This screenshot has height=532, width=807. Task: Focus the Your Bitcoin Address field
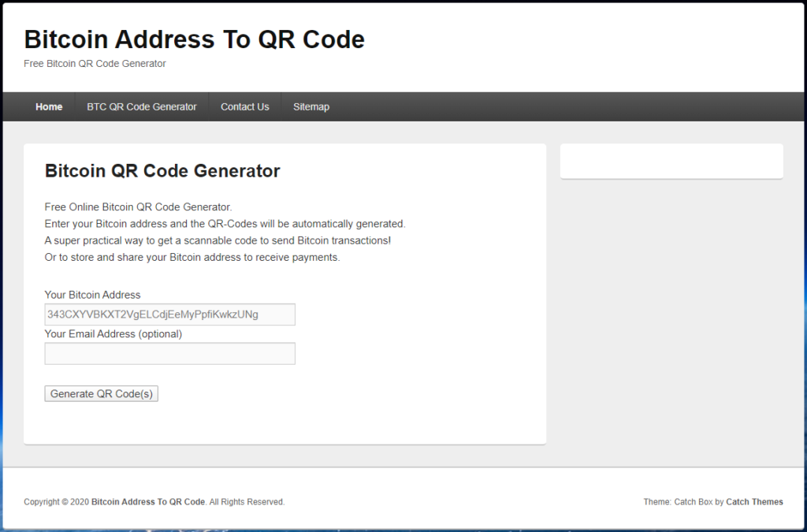click(170, 314)
